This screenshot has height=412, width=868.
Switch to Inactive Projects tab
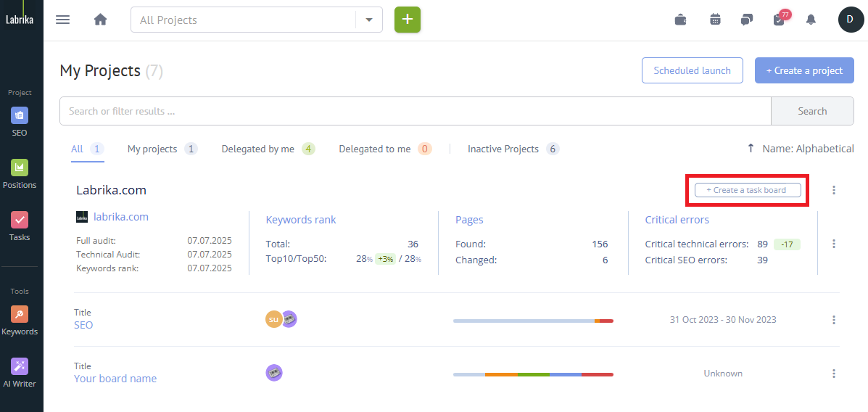503,149
